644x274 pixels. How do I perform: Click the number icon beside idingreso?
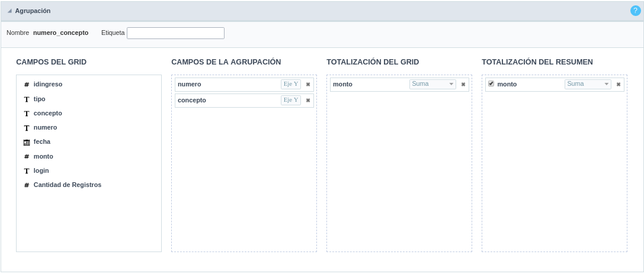[26, 85]
